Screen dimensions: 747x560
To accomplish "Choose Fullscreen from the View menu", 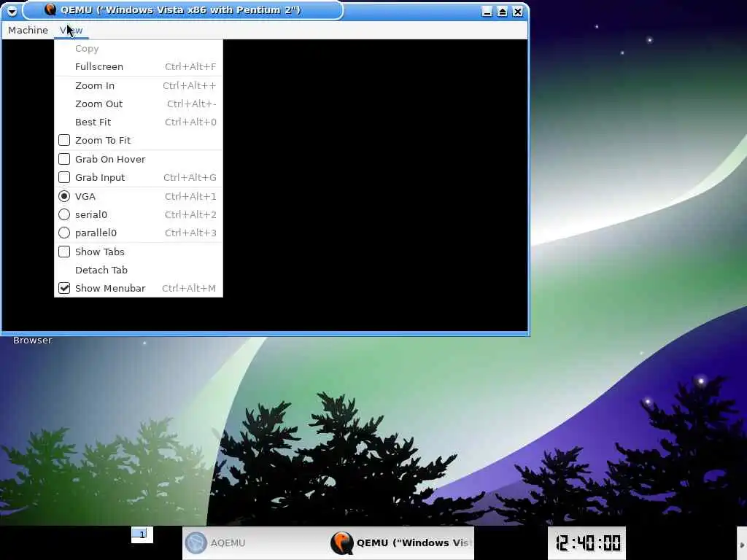I will [138, 66].
